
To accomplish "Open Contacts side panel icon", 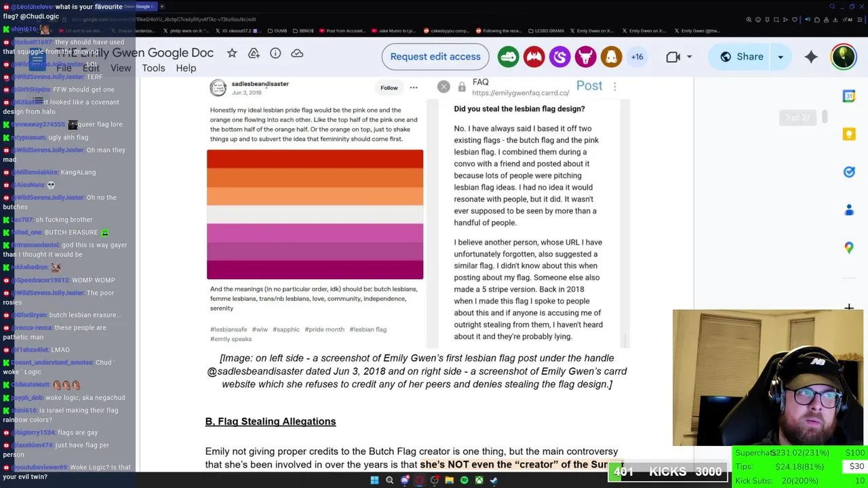I will (849, 210).
